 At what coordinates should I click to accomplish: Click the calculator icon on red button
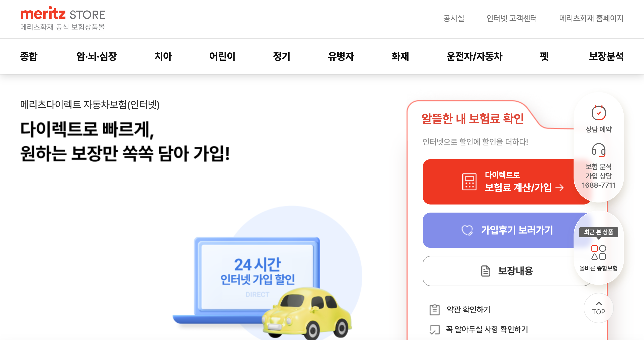pos(469,182)
